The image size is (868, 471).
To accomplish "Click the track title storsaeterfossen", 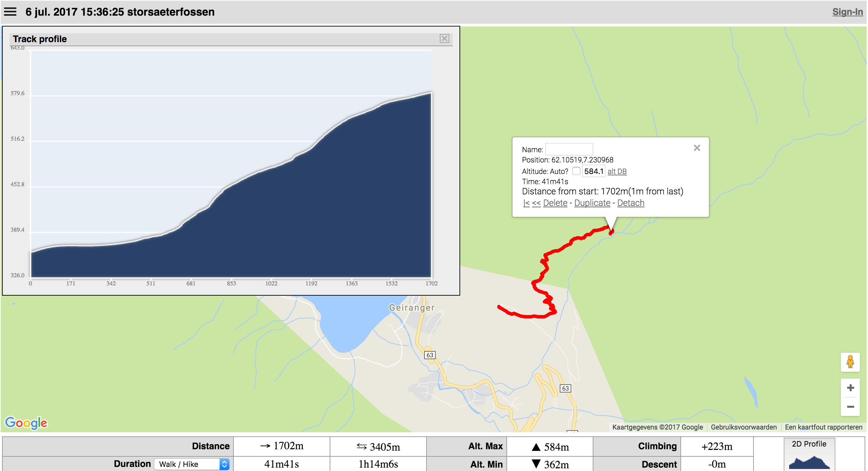I will 171,12.
